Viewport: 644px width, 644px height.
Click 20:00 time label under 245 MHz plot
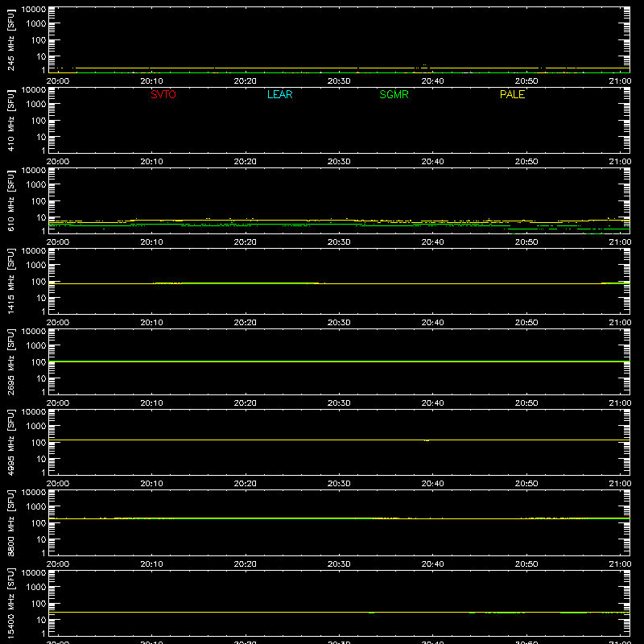click(x=57, y=81)
